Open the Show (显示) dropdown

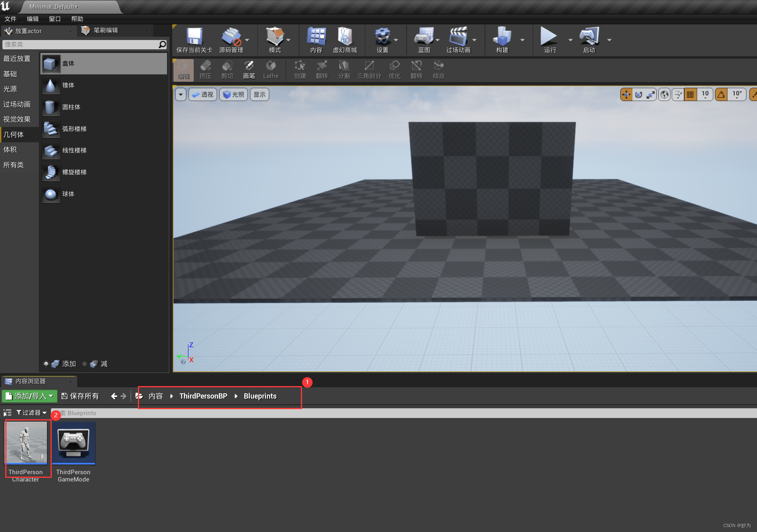coord(260,95)
